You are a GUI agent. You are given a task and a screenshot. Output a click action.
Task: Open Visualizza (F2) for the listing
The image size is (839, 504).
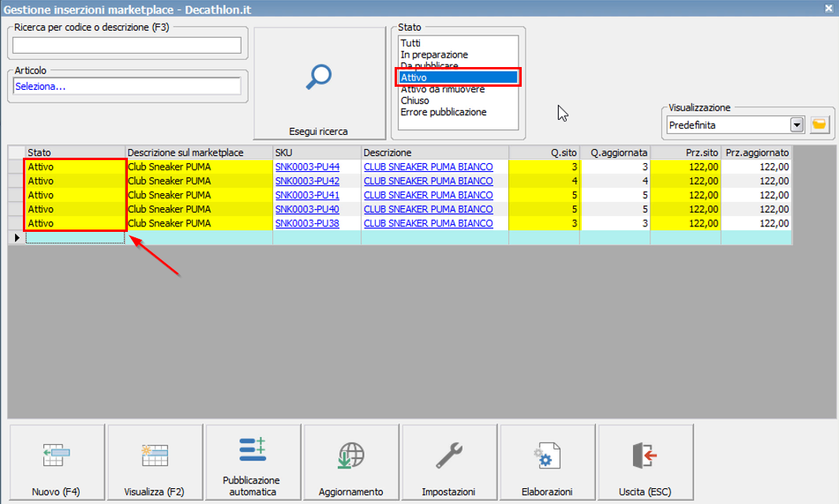pos(154,462)
